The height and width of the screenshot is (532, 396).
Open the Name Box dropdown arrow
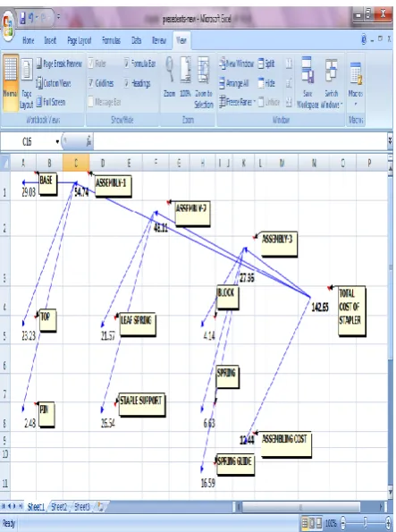point(57,142)
